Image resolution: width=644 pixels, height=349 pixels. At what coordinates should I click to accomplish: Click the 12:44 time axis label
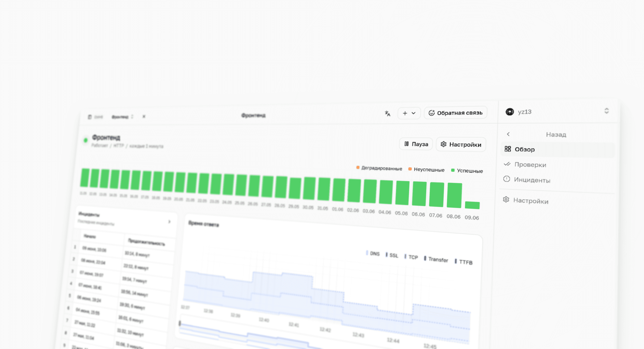pos(393,341)
